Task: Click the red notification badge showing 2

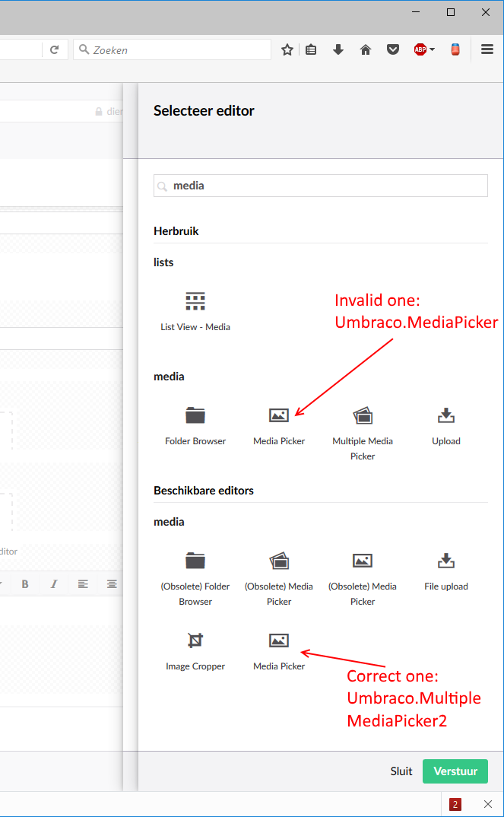Action: [455, 805]
